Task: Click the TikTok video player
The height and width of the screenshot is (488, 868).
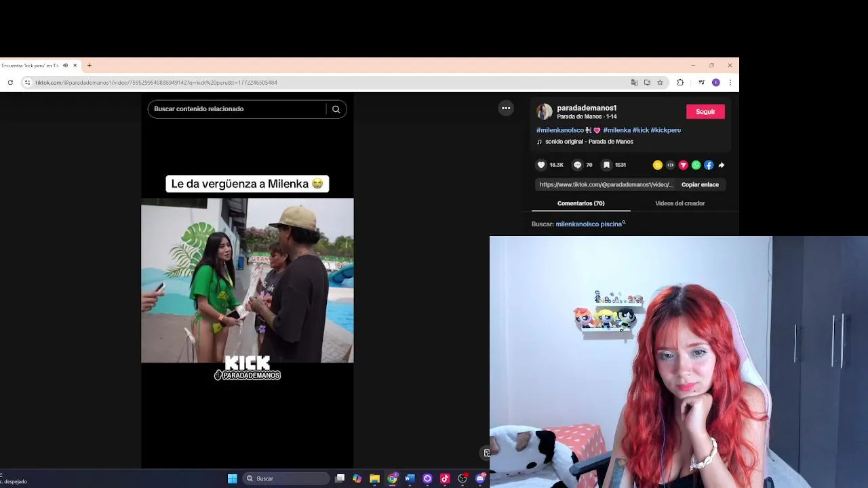Action: (248, 281)
